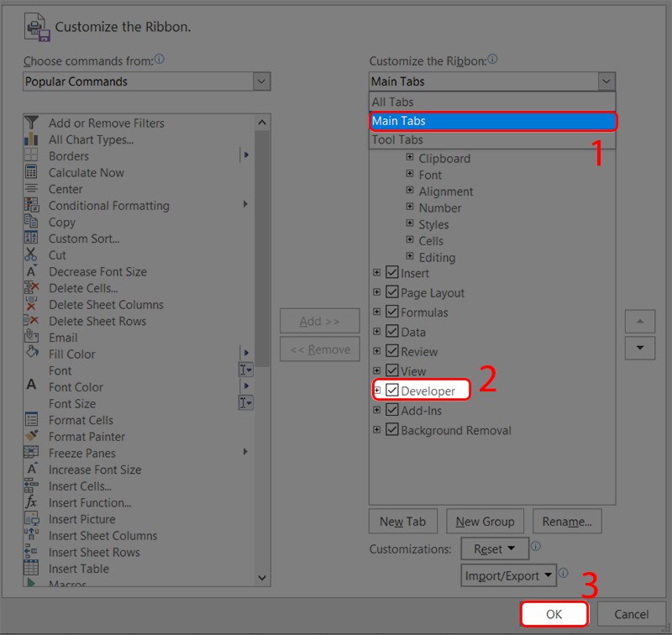672x635 pixels.
Task: Click the Move Down arrow button
Action: click(x=639, y=348)
